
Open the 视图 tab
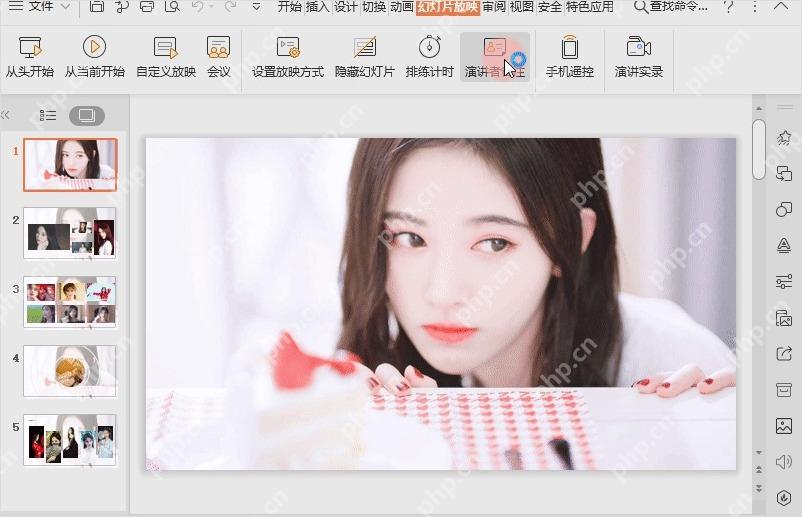[x=522, y=7]
